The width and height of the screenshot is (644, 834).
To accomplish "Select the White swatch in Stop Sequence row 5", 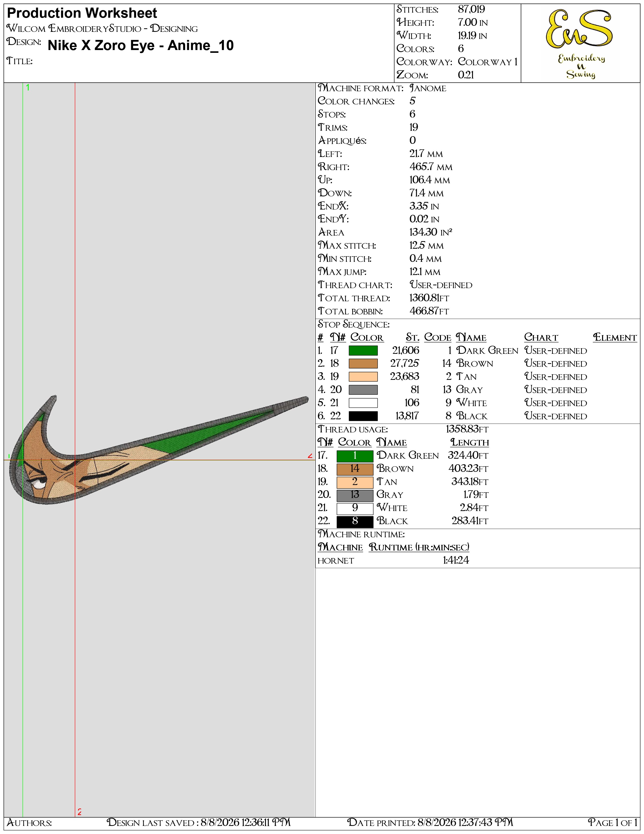I will pyautogui.click(x=363, y=403).
